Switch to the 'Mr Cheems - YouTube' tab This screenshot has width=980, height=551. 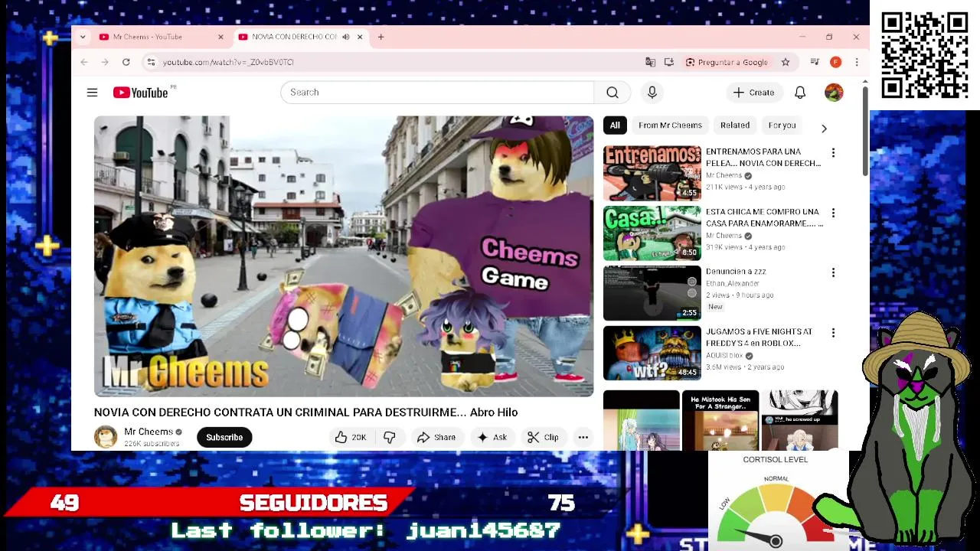click(161, 37)
